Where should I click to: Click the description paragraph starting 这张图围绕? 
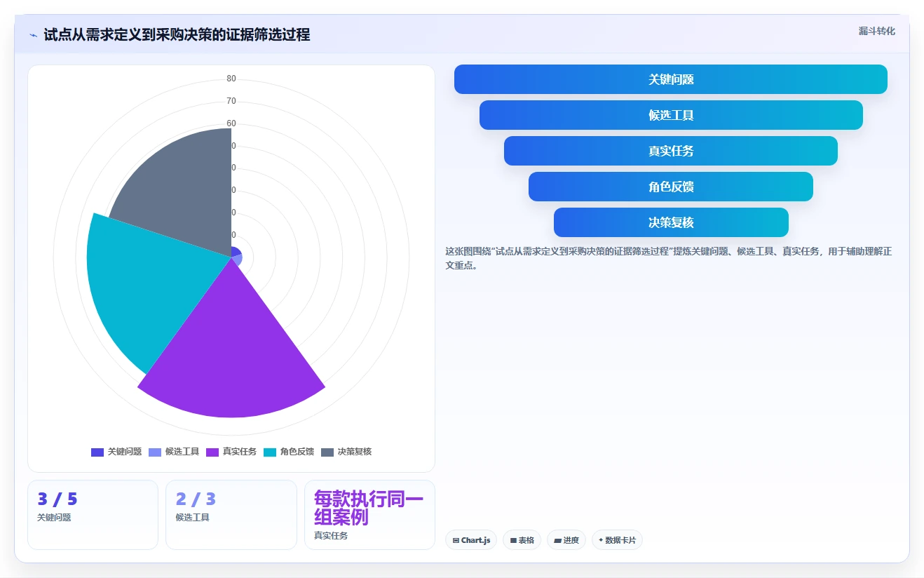click(x=669, y=258)
